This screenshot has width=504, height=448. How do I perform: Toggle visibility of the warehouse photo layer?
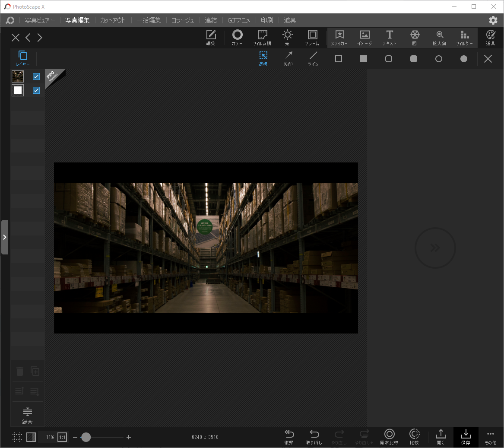pos(36,76)
